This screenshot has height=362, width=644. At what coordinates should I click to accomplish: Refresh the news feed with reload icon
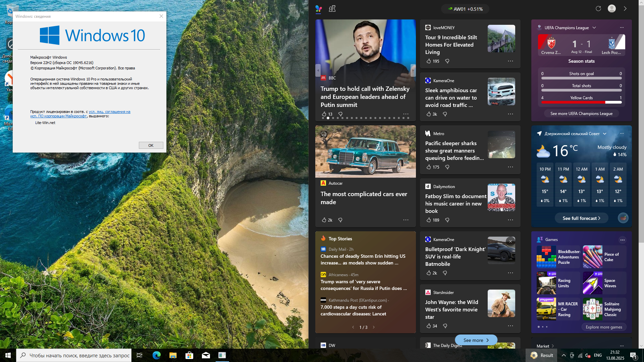tap(598, 9)
